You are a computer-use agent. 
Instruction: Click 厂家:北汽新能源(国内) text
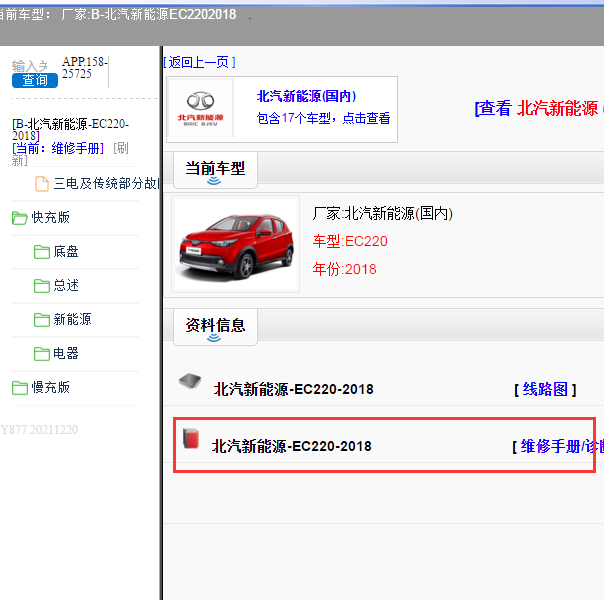383,213
